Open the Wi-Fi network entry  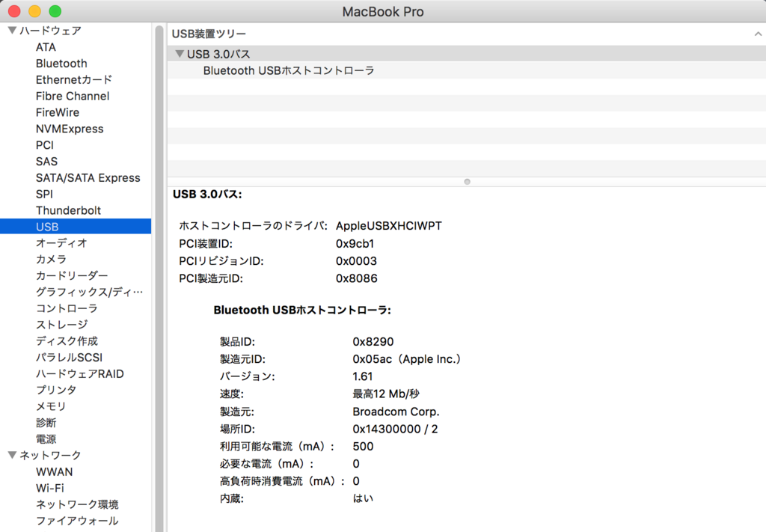(x=50, y=488)
